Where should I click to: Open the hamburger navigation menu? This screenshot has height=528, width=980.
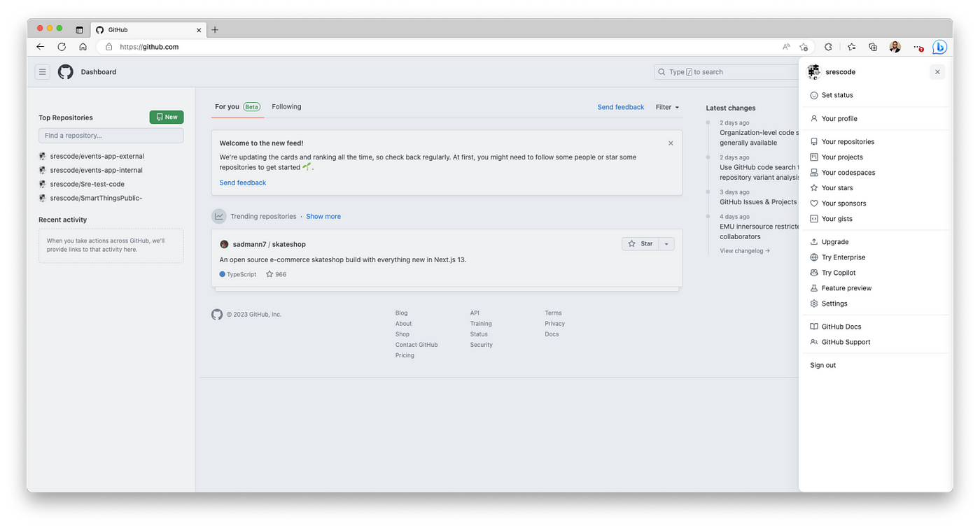coord(43,72)
